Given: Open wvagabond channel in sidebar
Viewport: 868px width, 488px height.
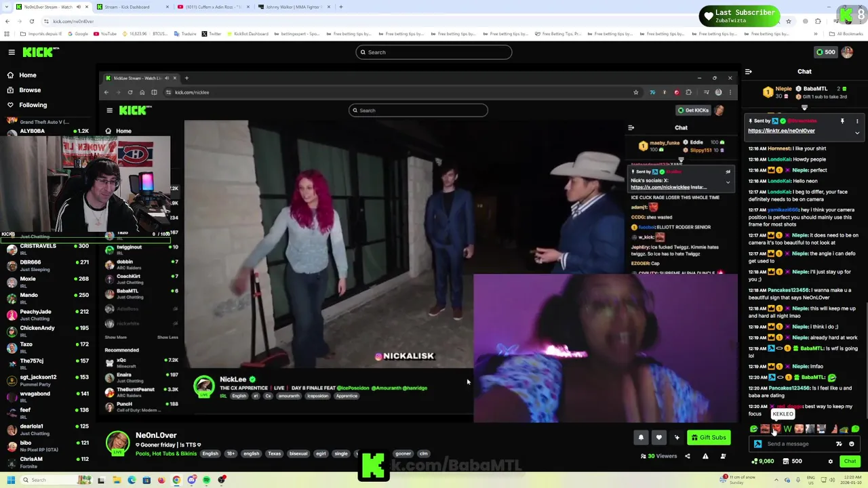Looking at the screenshot, I should 47,396.
